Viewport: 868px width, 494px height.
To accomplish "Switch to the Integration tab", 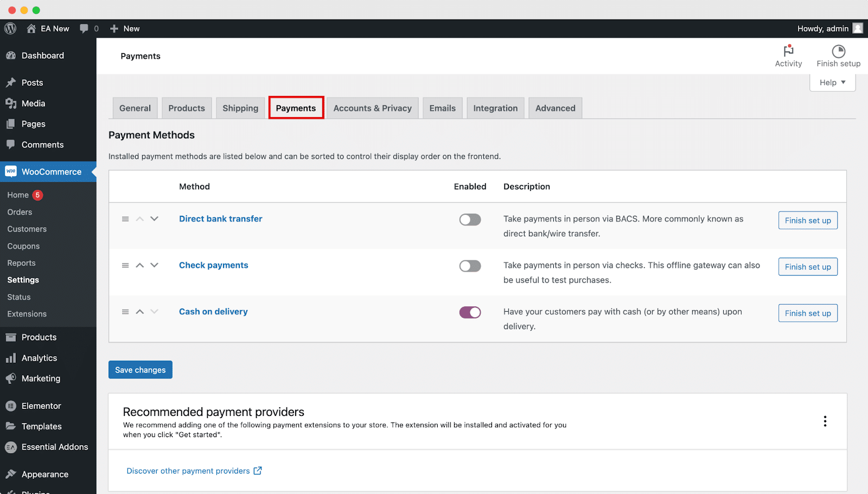I will 495,108.
